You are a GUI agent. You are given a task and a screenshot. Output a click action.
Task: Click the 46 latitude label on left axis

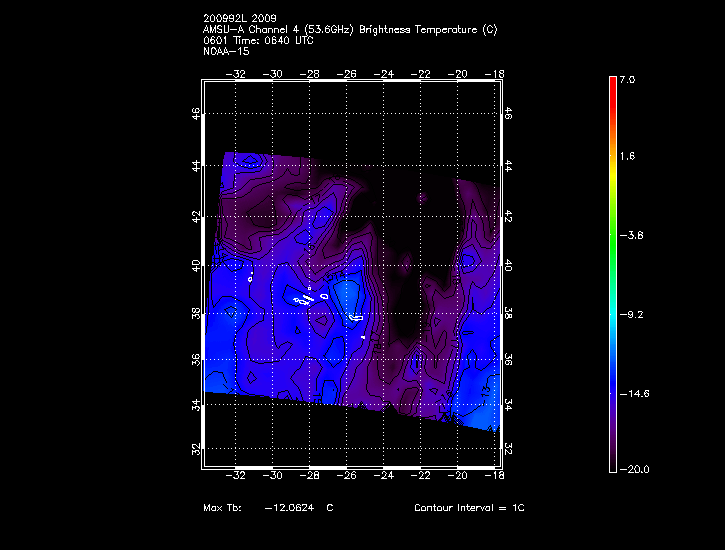click(197, 114)
